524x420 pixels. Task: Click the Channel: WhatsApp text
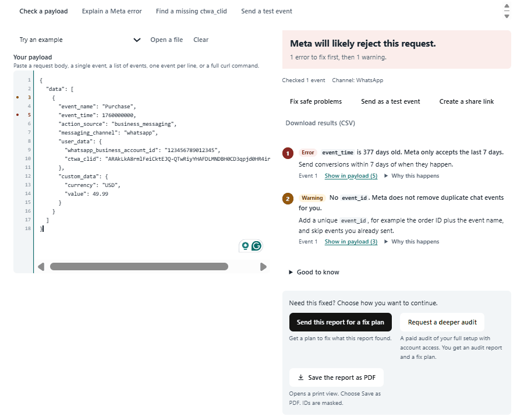pos(357,80)
